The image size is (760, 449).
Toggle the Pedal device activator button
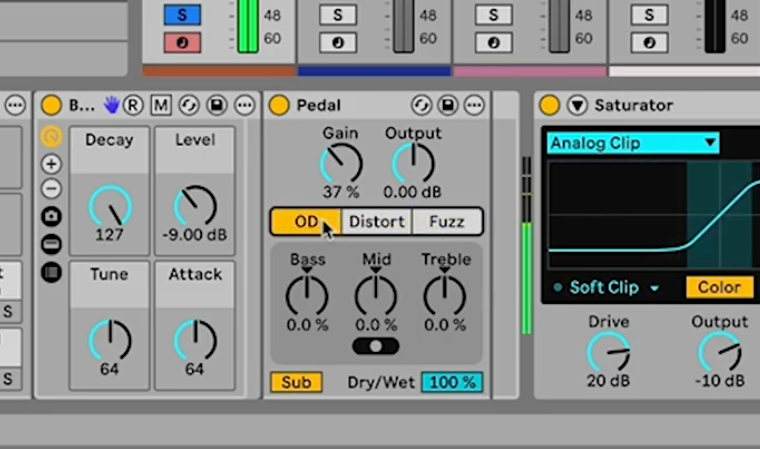[279, 105]
